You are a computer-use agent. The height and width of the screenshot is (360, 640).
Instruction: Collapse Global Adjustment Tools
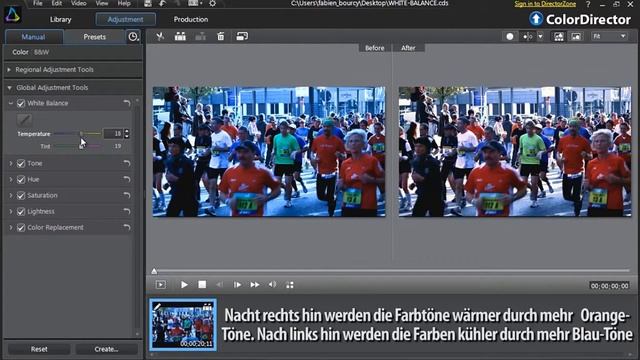click(9, 87)
